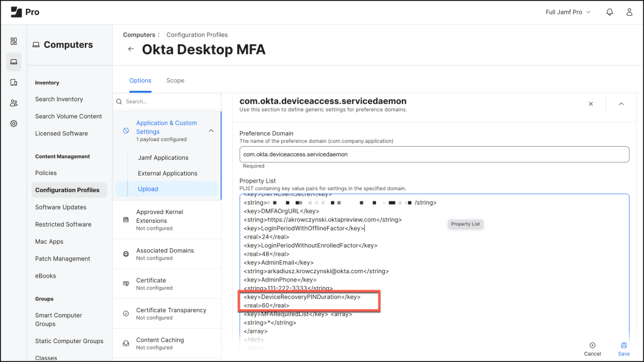The width and height of the screenshot is (644, 362).
Task: Switch to the Options tab
Action: tap(140, 81)
